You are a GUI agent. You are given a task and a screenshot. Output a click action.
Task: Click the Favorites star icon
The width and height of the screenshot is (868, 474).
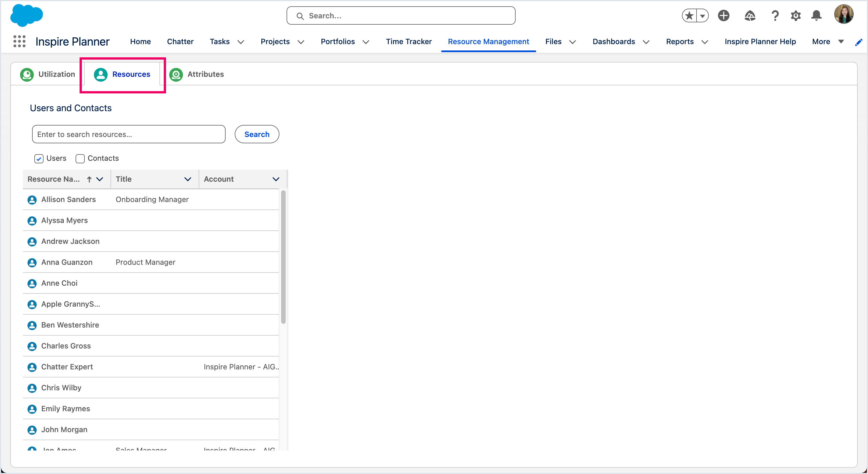click(689, 15)
